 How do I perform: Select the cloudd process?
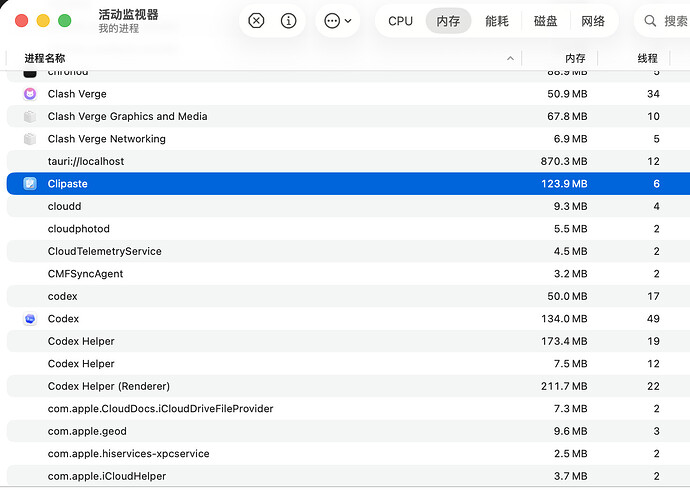click(x=64, y=206)
